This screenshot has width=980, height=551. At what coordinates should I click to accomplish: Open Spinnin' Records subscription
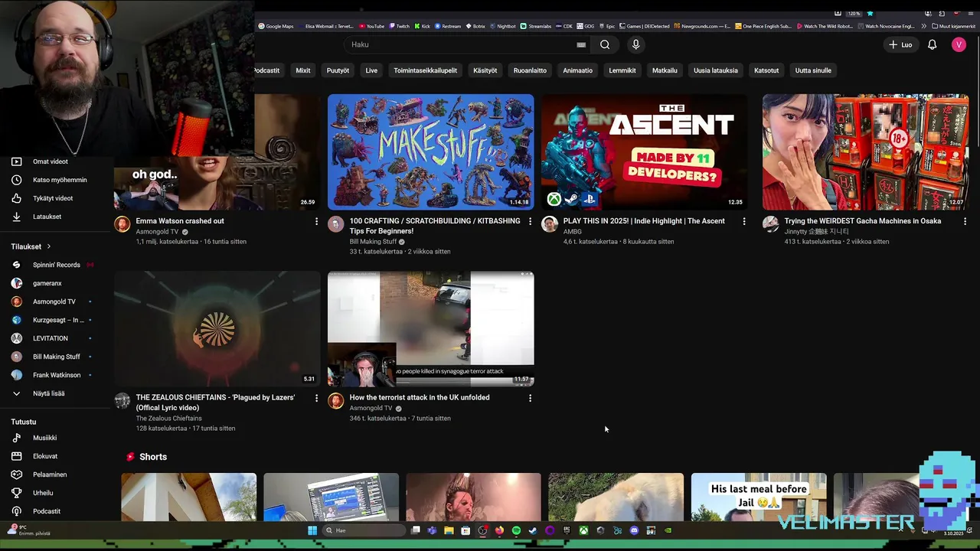click(x=56, y=265)
